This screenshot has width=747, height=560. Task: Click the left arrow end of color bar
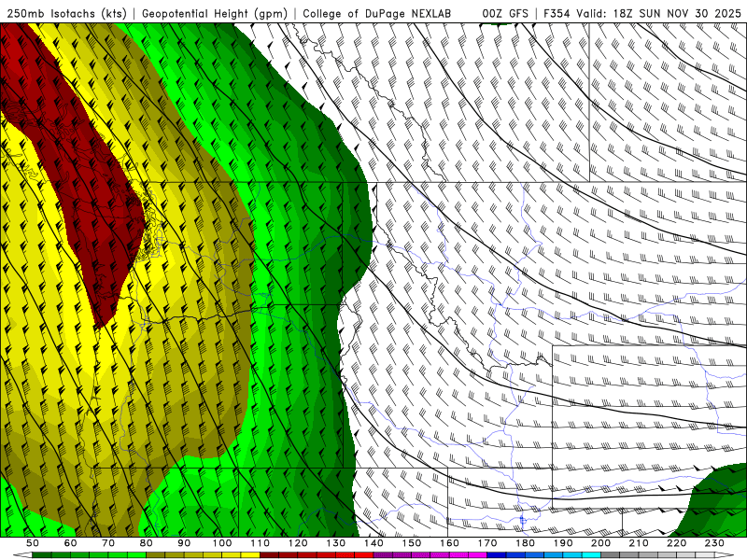coord(22,555)
